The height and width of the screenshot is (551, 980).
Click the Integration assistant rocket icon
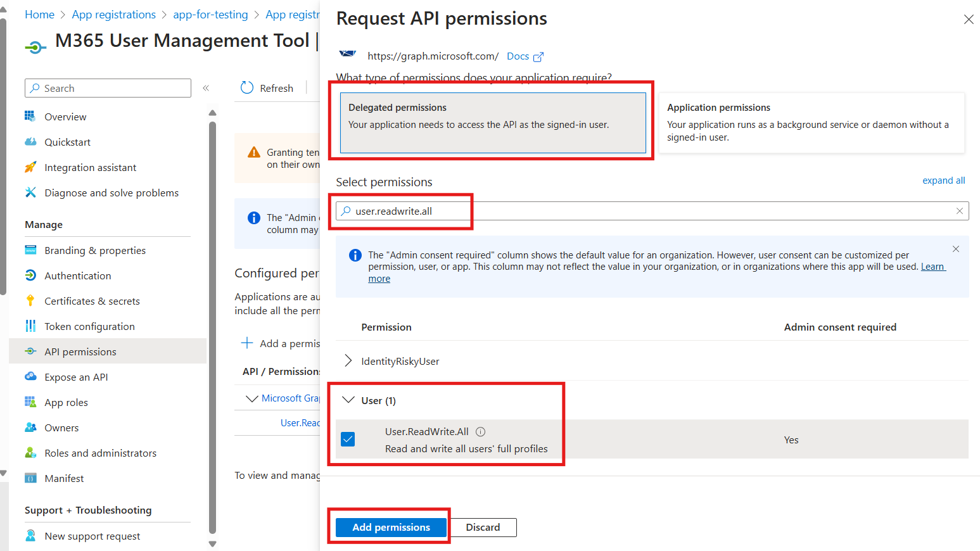point(30,167)
